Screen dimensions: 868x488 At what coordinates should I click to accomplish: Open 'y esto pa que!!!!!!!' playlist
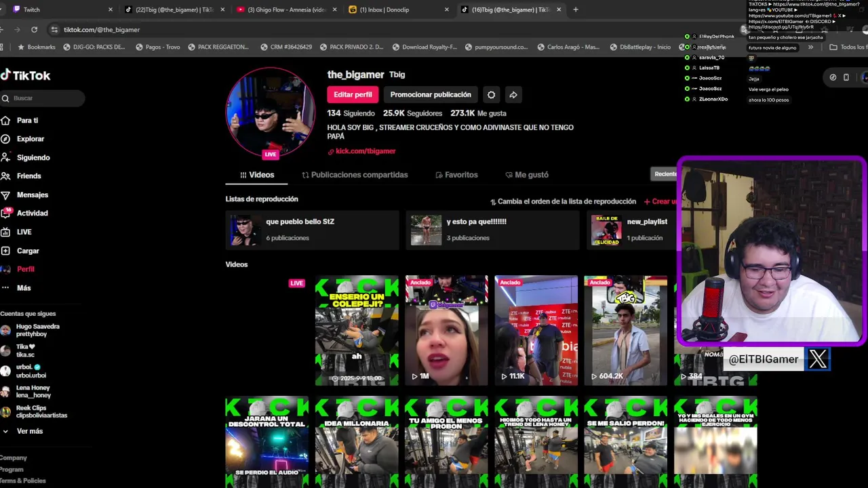492,230
